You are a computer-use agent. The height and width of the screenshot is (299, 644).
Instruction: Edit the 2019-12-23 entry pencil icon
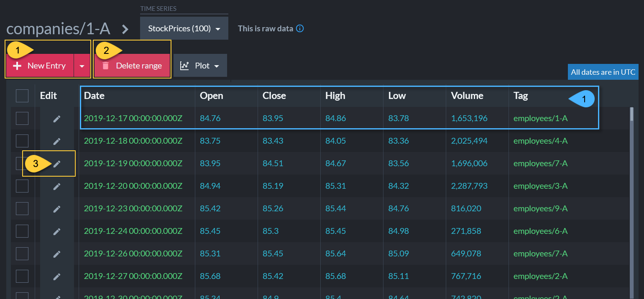(57, 209)
